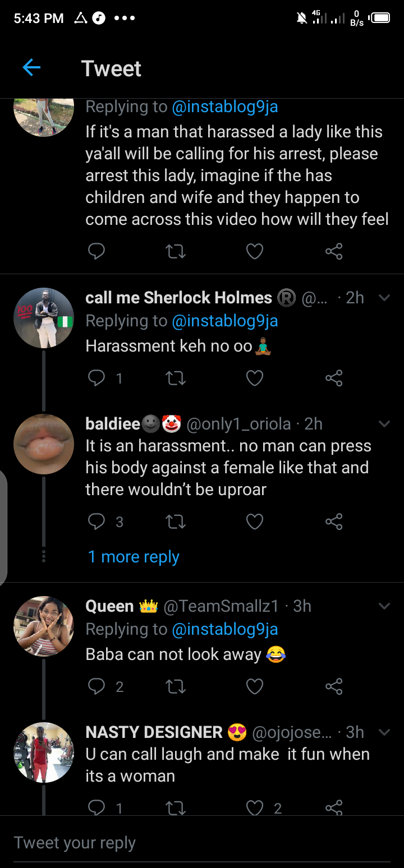Tap the 'Tweet your reply' field
The width and height of the screenshot is (404, 868).
[x=202, y=843]
